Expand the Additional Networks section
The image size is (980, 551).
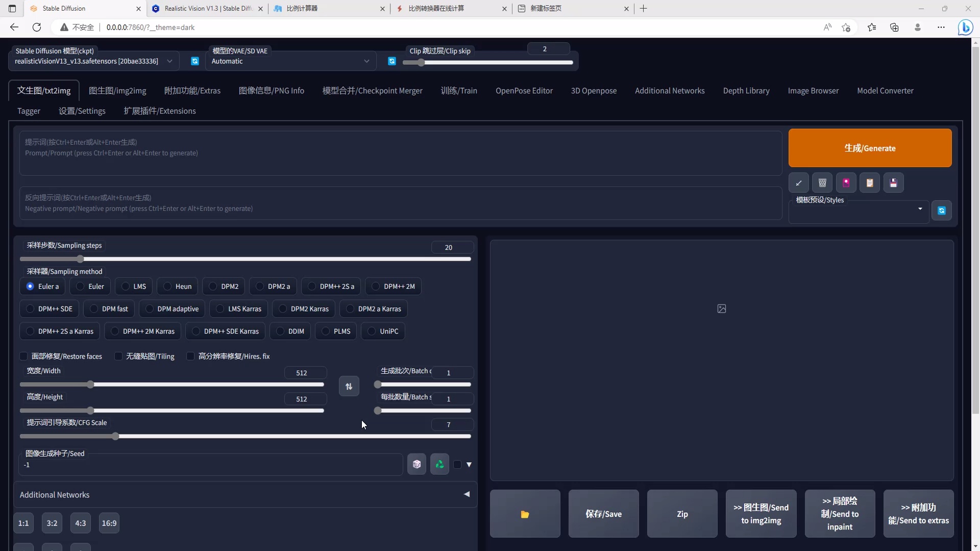click(x=467, y=494)
